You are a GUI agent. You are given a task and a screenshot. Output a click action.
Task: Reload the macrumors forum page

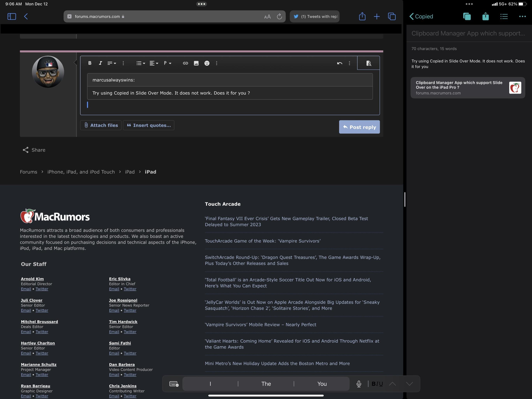pos(279,16)
